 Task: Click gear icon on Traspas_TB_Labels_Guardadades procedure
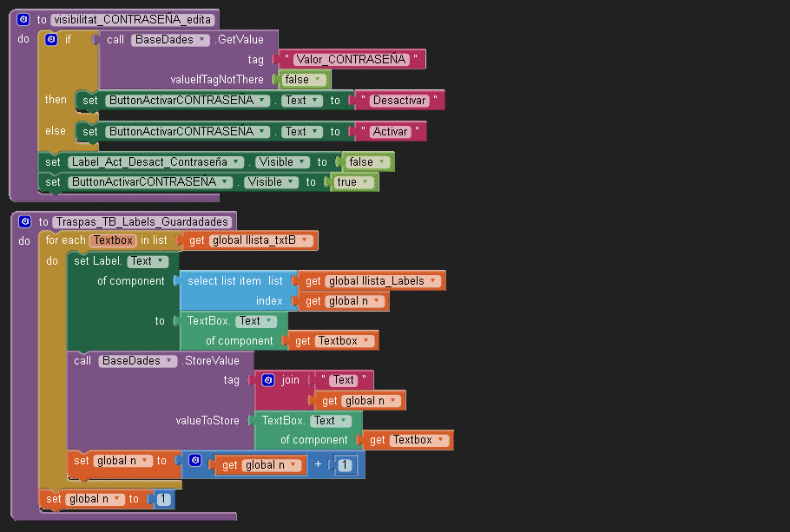click(x=23, y=222)
